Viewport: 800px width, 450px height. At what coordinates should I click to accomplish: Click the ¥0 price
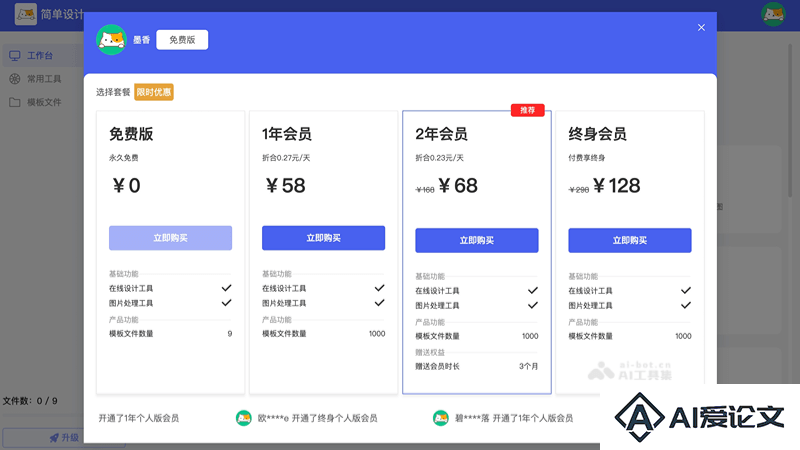[x=127, y=186]
